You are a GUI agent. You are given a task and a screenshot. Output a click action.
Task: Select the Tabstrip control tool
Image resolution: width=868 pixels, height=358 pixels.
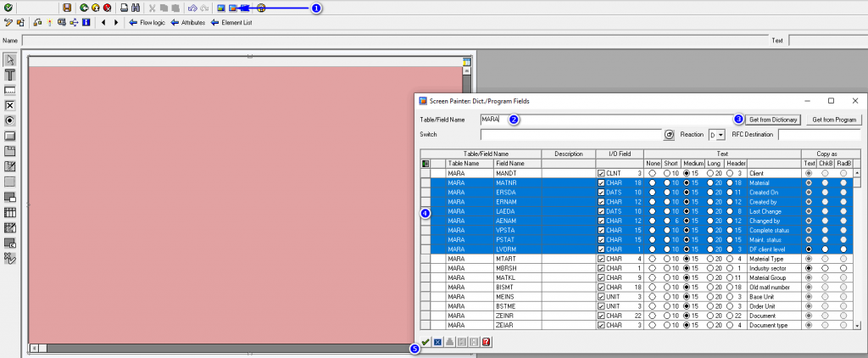10,151
